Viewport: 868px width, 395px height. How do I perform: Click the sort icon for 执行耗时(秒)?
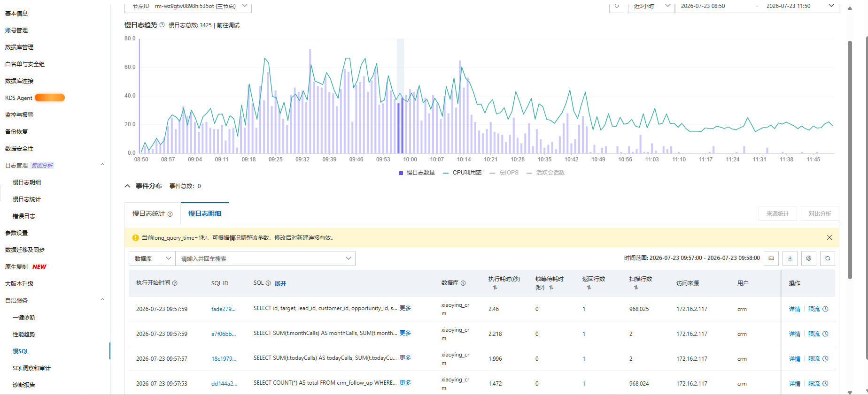pyautogui.click(x=495, y=288)
